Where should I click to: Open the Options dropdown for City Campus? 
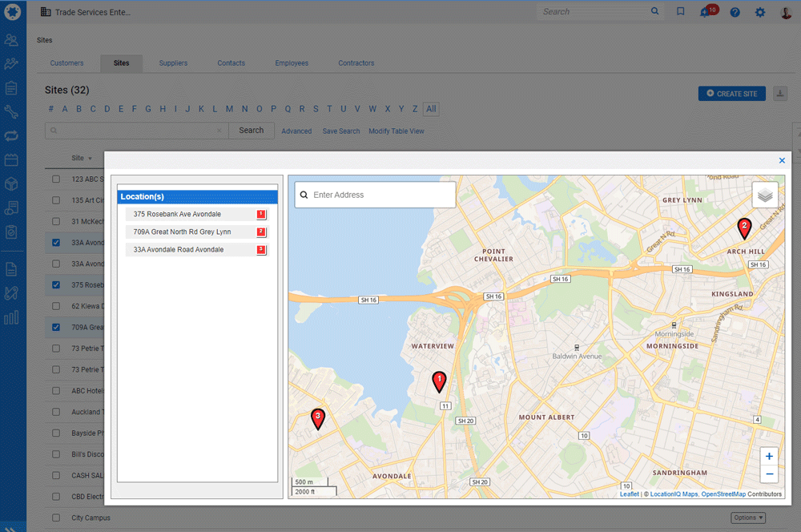click(748, 518)
